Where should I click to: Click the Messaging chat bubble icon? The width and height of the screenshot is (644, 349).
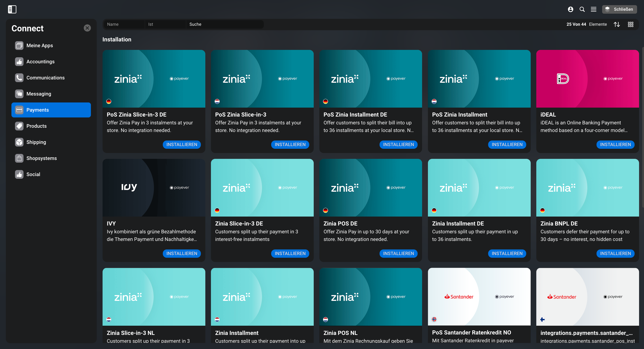click(x=19, y=94)
